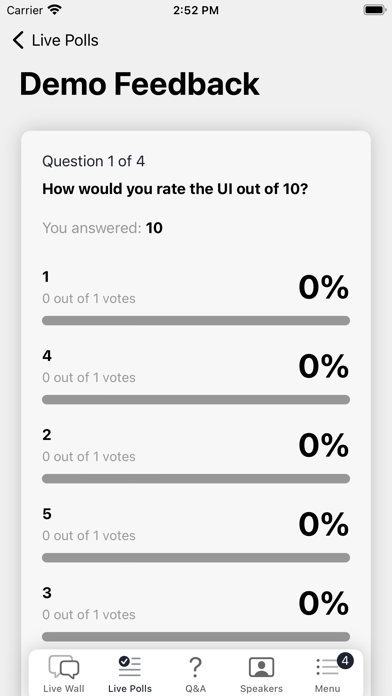Go back to Live Polls
This screenshot has width=392, height=696.
[55, 40]
